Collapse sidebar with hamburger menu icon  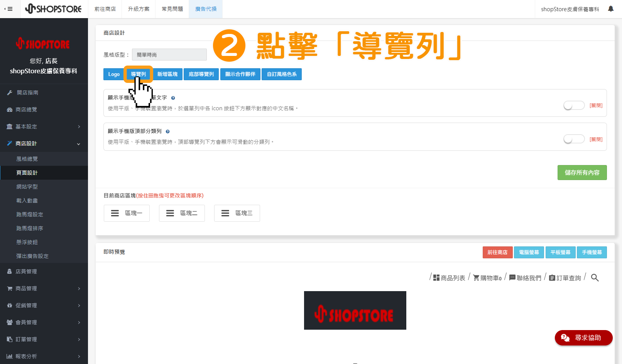[x=8, y=9]
